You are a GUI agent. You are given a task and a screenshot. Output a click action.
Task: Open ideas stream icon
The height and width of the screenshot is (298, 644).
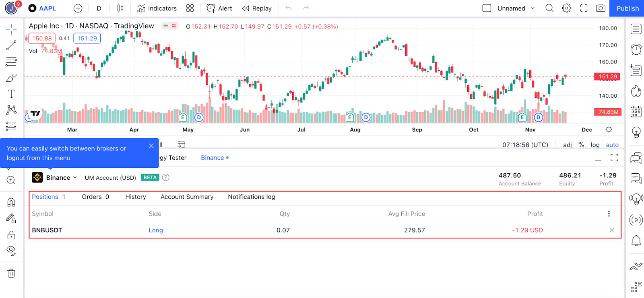[x=636, y=199]
